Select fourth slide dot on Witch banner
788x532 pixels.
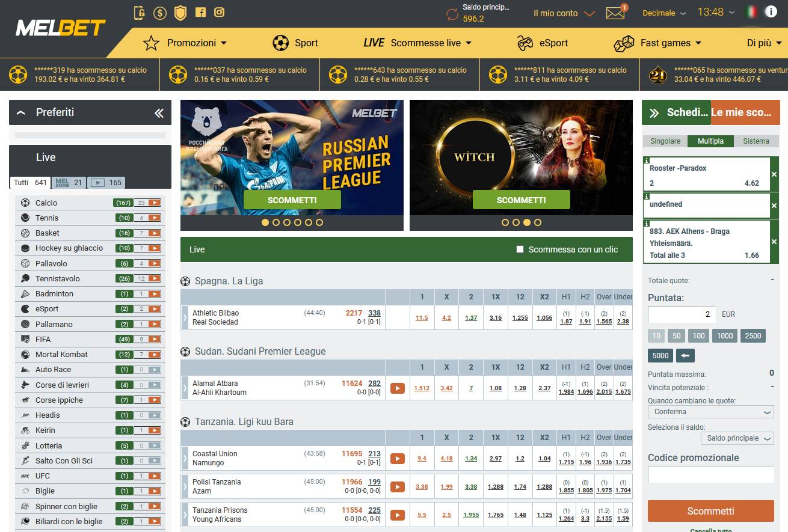(x=538, y=222)
